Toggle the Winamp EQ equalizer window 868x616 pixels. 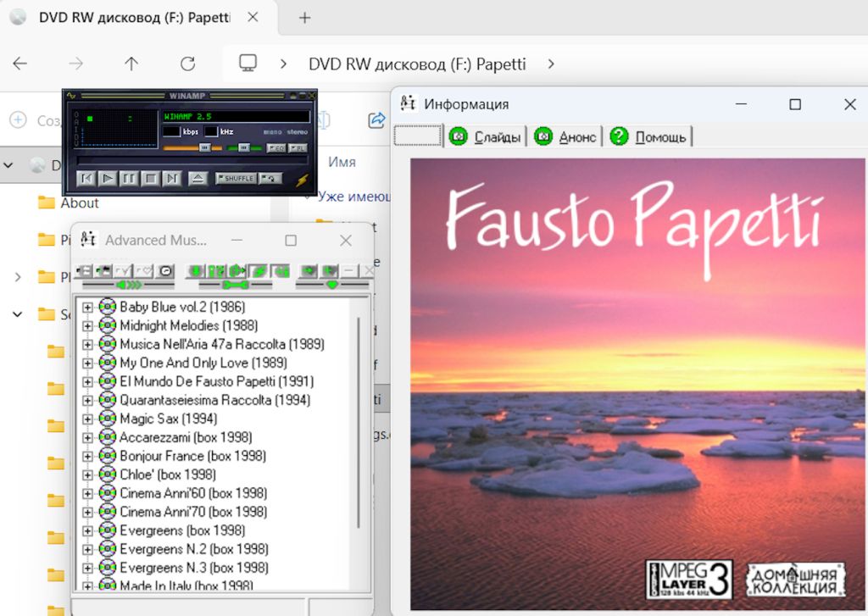pyautogui.click(x=275, y=148)
